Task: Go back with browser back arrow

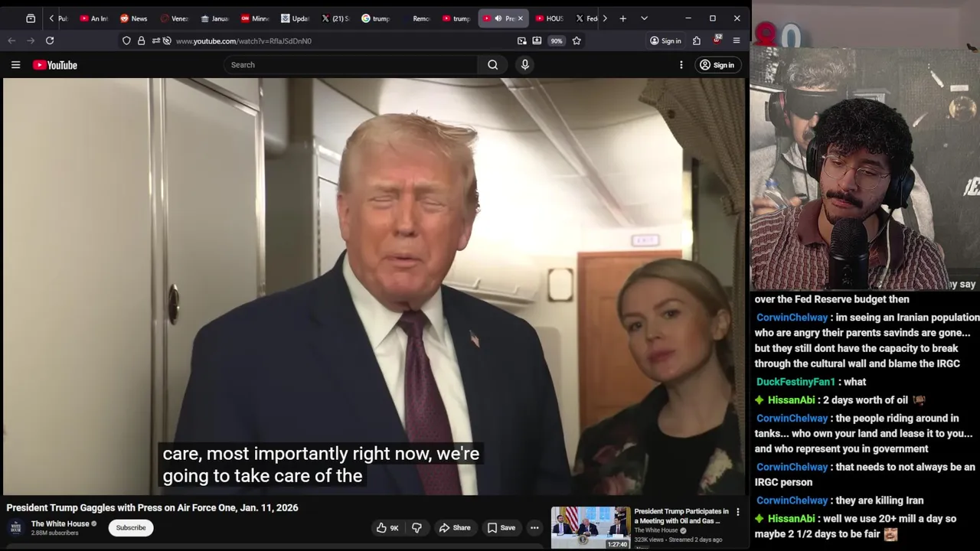Action: coord(11,41)
